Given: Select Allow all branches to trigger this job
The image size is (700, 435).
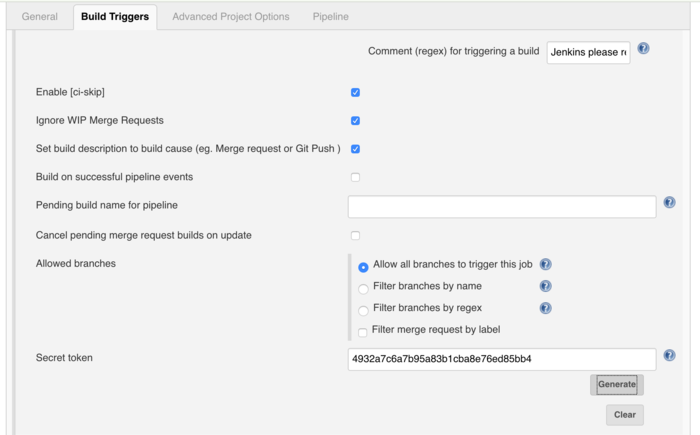Looking at the screenshot, I should (x=363, y=267).
